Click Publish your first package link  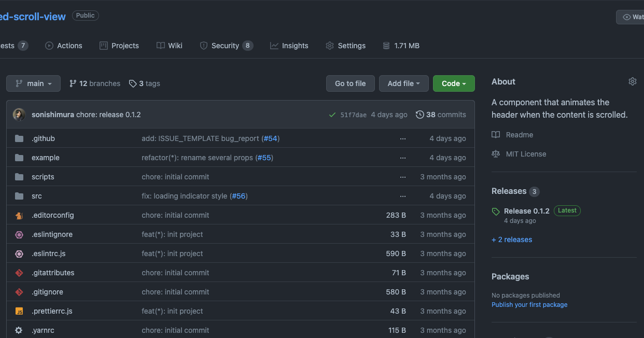click(529, 305)
